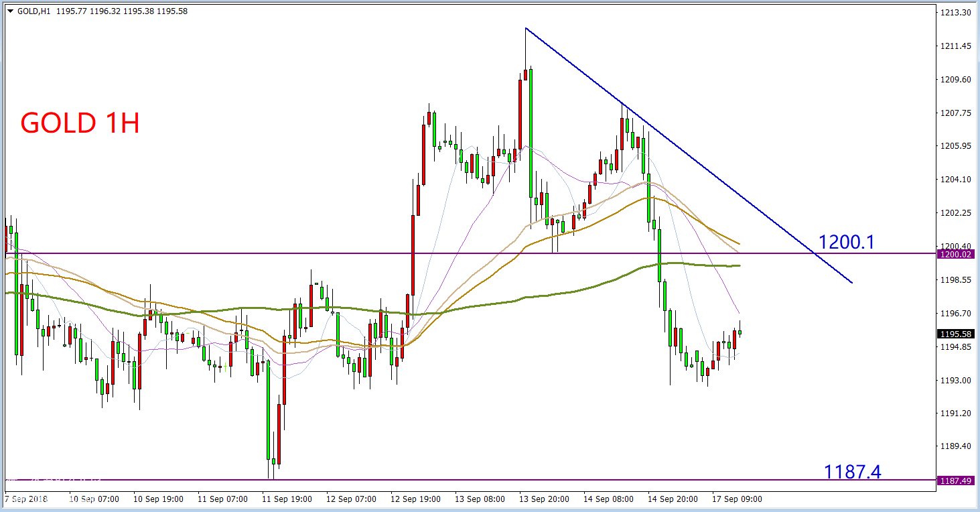Select the blue 1187.4 level label
The height and width of the screenshot is (512, 980).
tap(852, 472)
